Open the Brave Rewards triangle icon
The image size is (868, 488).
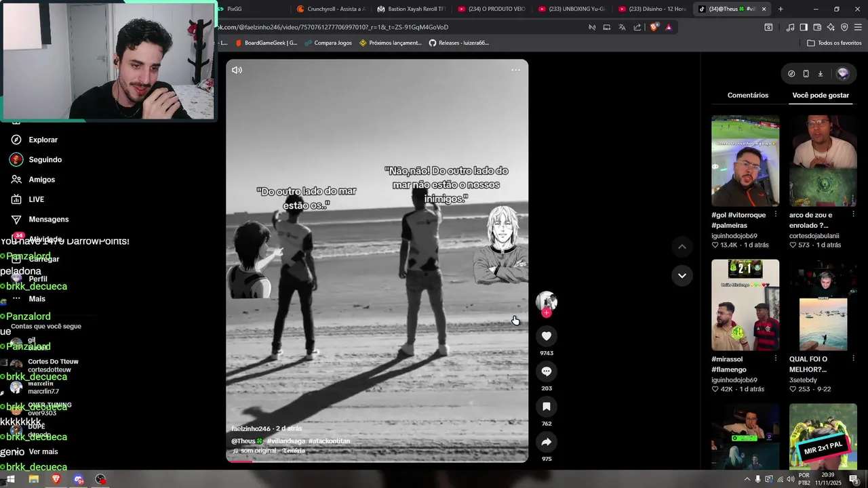(669, 27)
